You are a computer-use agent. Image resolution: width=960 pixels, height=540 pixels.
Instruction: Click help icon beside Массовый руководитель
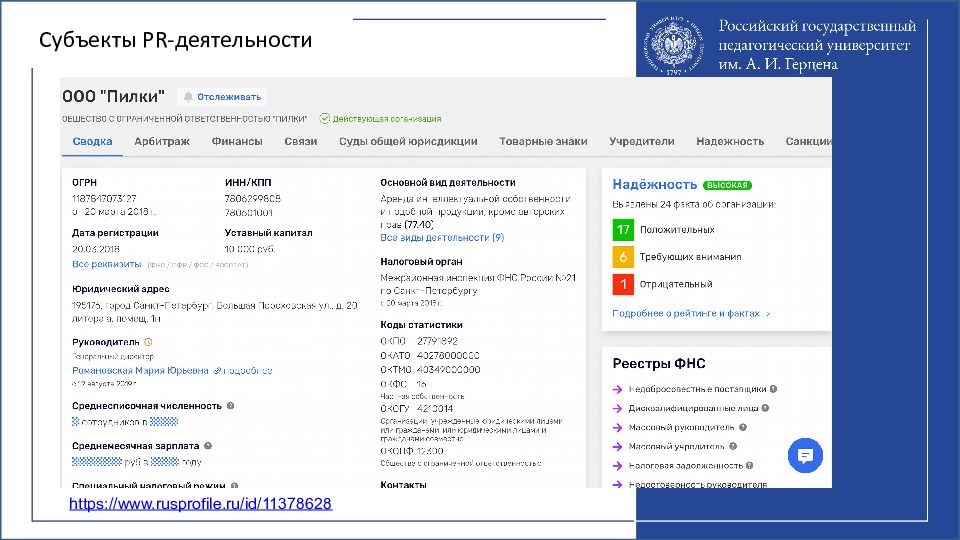743,427
